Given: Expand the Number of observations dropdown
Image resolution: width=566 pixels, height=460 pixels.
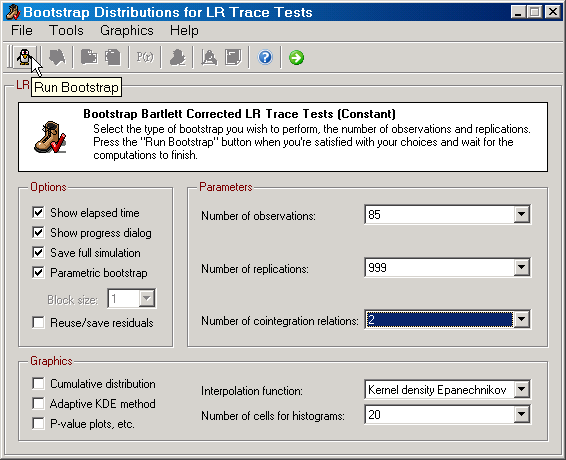Looking at the screenshot, I should click(522, 214).
